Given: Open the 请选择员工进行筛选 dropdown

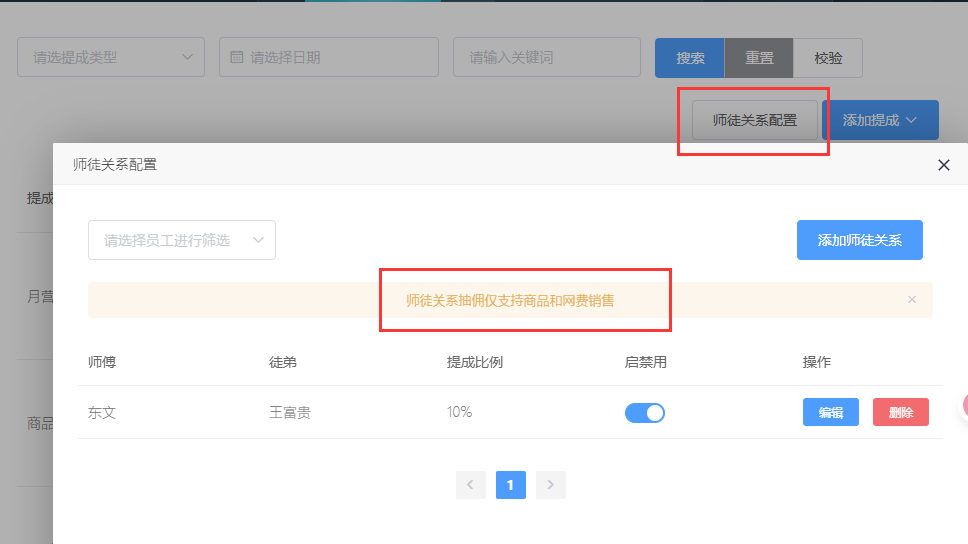Looking at the screenshot, I should click(x=182, y=240).
